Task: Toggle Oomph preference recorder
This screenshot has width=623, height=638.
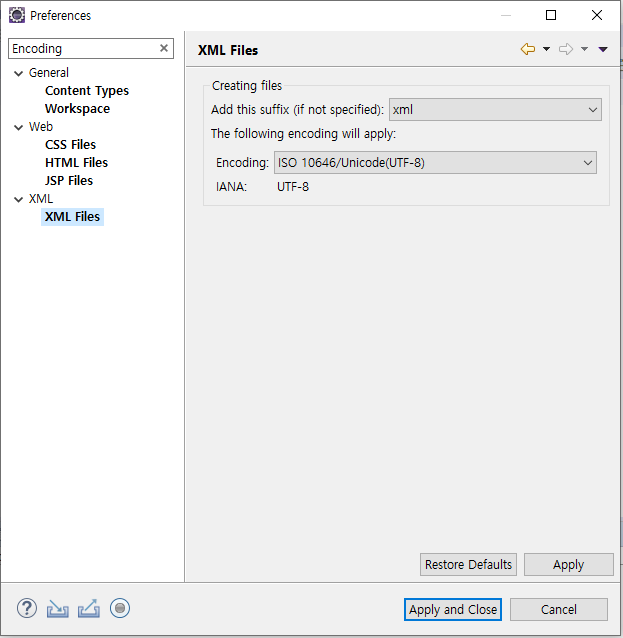Action: pos(120,608)
